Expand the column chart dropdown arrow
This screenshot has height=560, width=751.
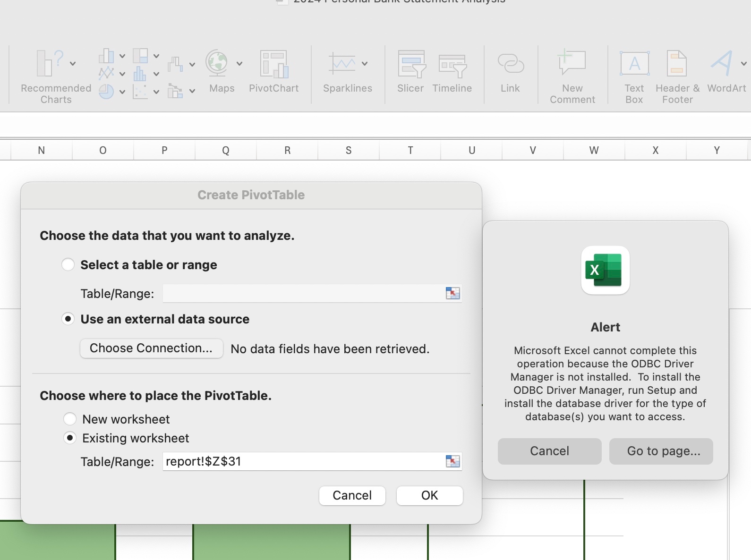[x=122, y=56]
